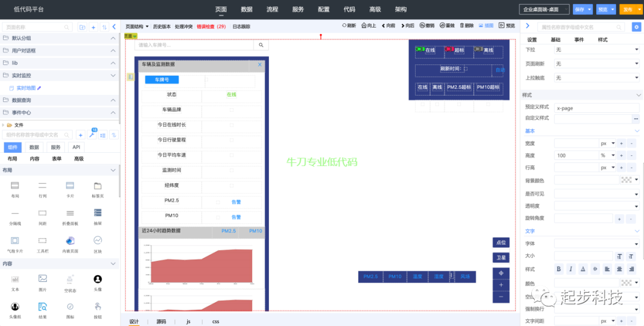Click the 错误检查 (29) link
Viewport: 644px width, 326px height.
211,26
